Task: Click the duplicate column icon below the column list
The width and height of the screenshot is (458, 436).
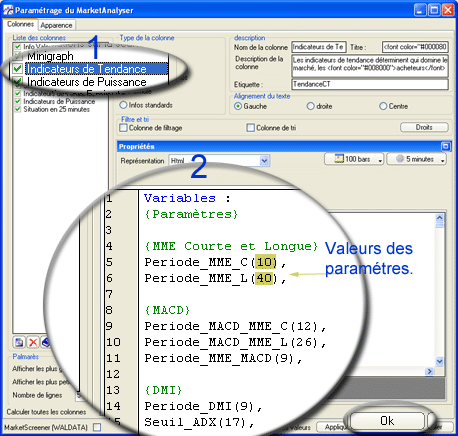Action: click(x=19, y=342)
